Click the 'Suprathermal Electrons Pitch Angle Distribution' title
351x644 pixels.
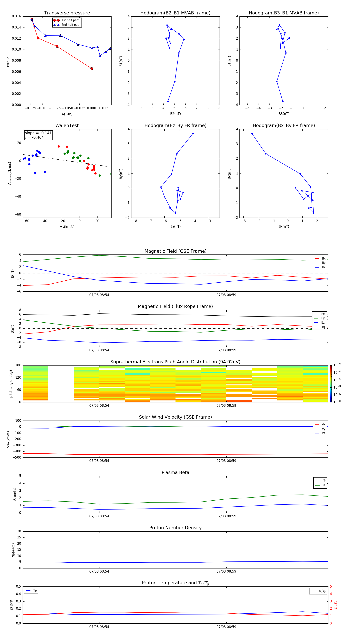(x=175, y=362)
